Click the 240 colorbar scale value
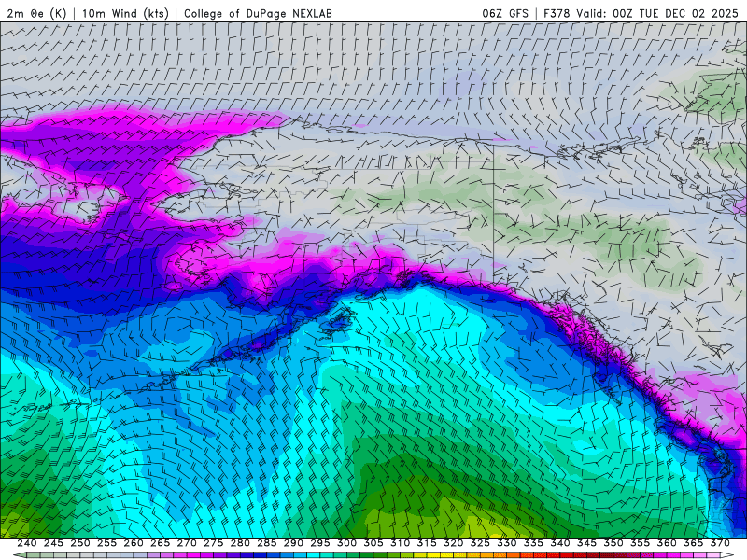Screen dimensions: 747x560 pyautogui.click(x=27, y=543)
